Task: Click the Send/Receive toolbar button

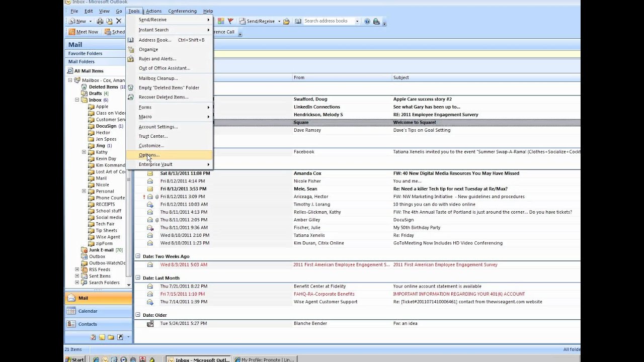Action: (x=257, y=21)
